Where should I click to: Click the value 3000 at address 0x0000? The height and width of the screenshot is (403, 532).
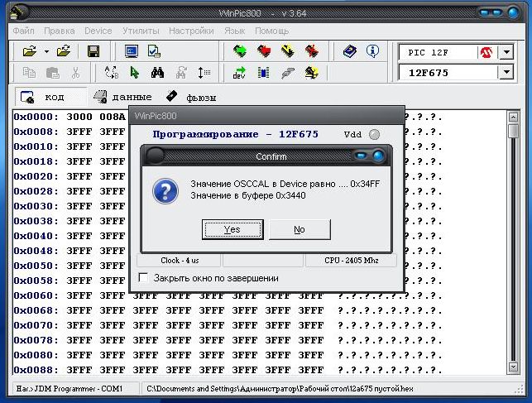(79, 117)
